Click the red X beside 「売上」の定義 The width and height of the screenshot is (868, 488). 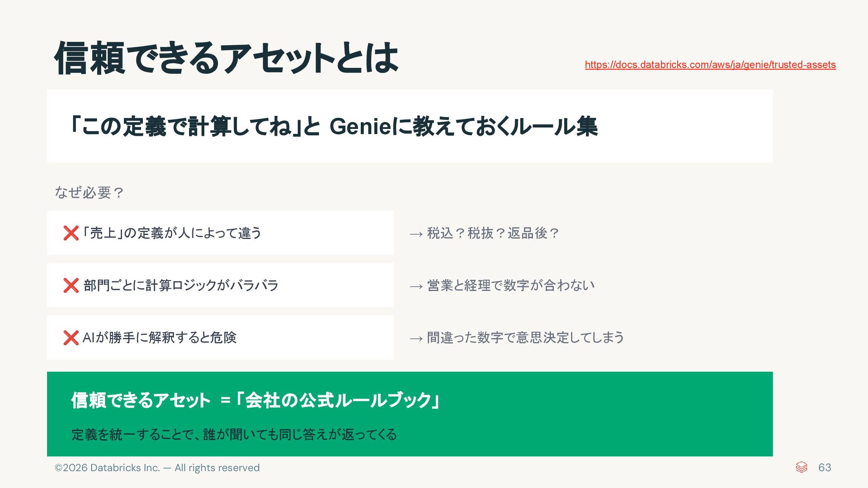point(71,233)
